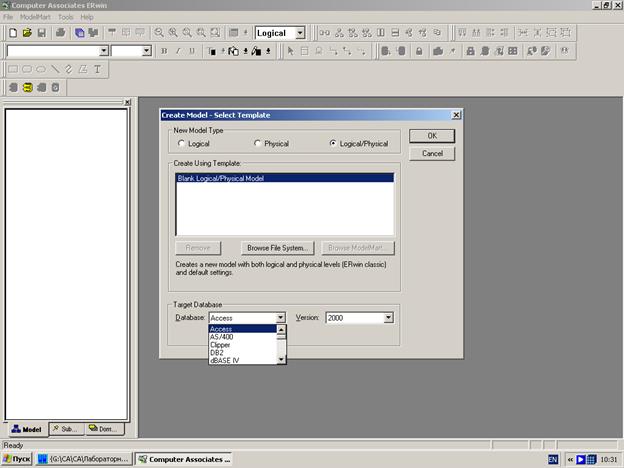This screenshot has height=468, width=624.
Task: Click the padlock icon in the toolbar
Action: [419, 51]
